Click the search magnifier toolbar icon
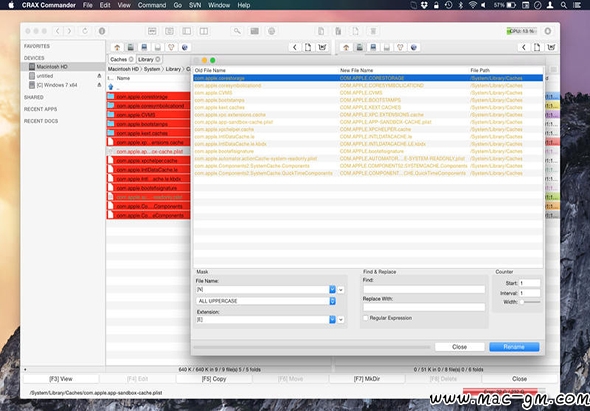Screen dimensions: 590x411 [237, 31]
